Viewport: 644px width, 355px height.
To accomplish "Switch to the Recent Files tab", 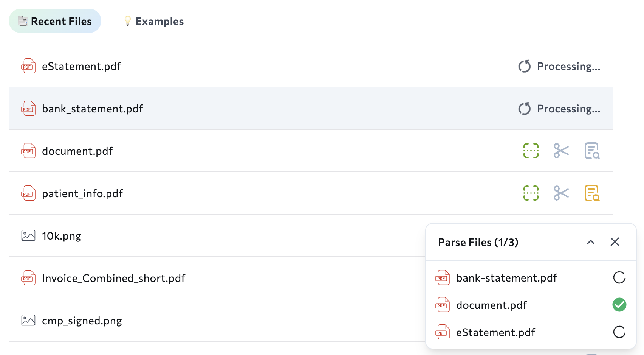I will [x=55, y=21].
